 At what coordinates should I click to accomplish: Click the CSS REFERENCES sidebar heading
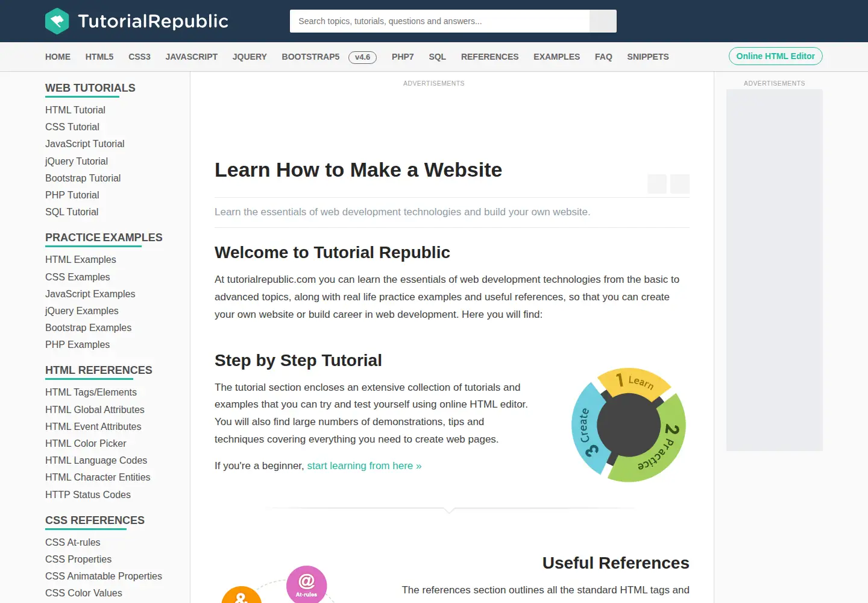[95, 520]
